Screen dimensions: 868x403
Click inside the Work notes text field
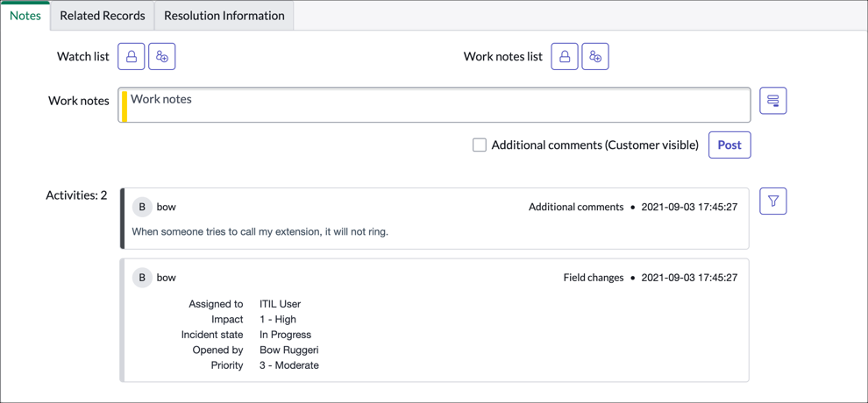[438, 105]
